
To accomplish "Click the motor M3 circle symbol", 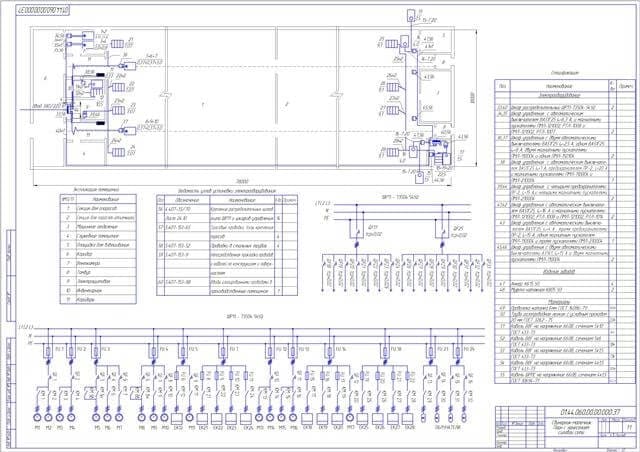I will pyautogui.click(x=60, y=417).
